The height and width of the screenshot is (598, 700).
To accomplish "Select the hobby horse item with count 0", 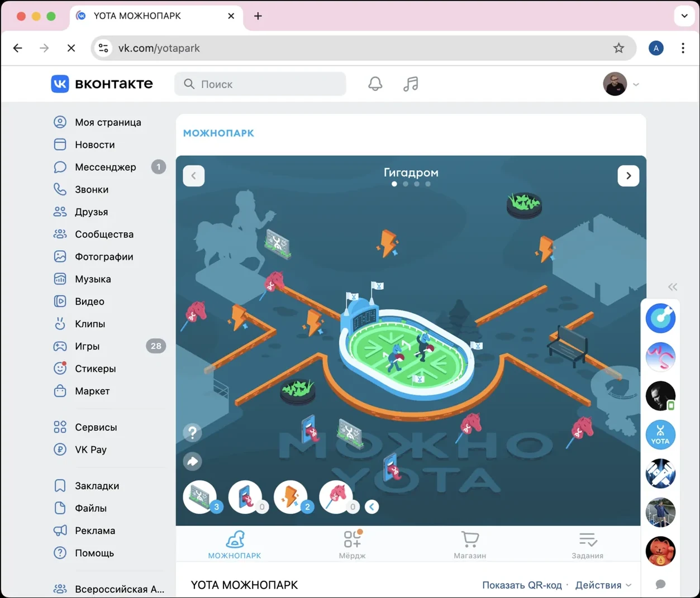I will coord(337,496).
